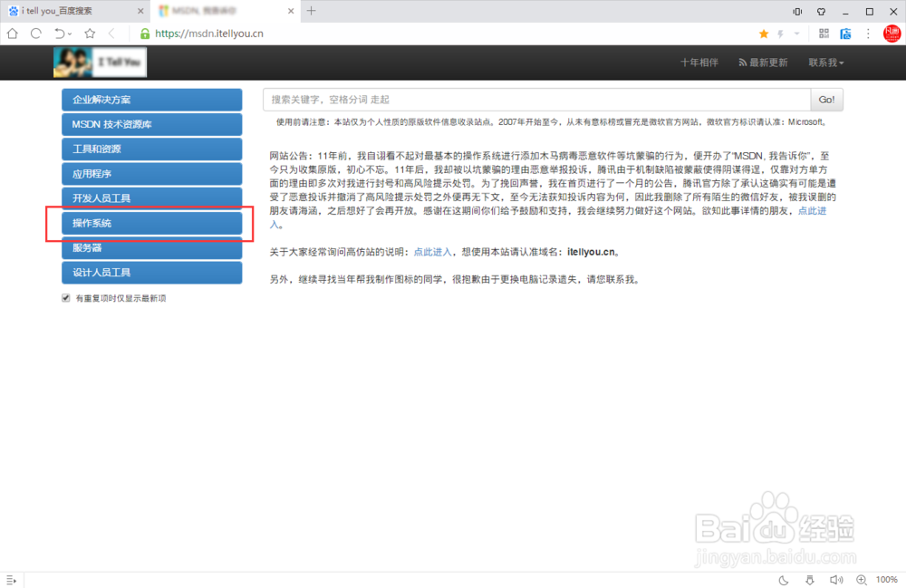Expand 开发人员工具 category
Image resolution: width=906 pixels, height=588 pixels.
click(152, 198)
